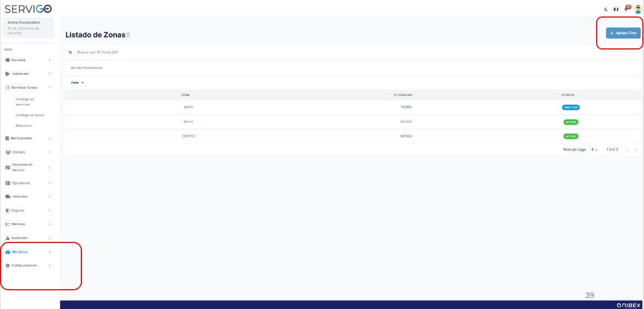Click the Mis Empresas building icon

(7, 139)
